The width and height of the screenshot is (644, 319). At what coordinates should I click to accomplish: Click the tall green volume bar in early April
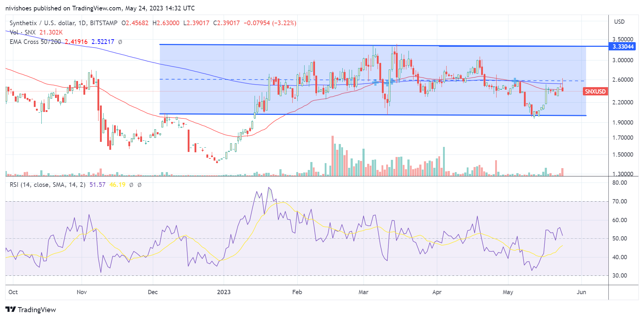444,161
